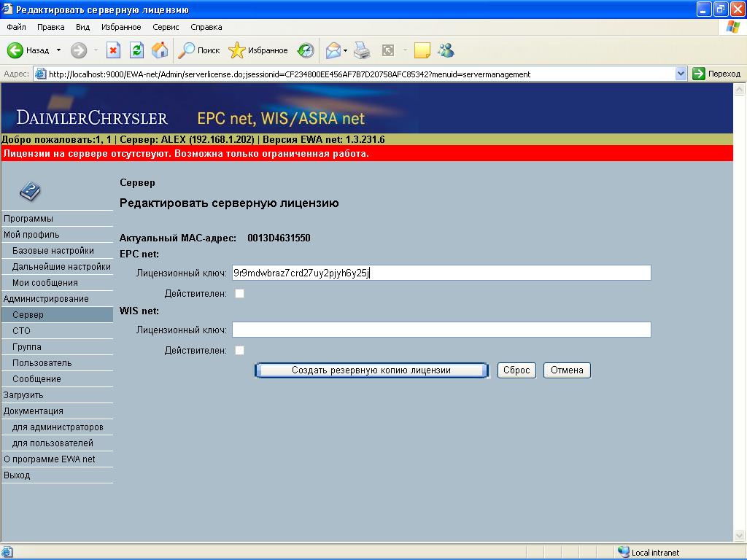Click the History clock icon
747x560 pixels.
coord(306,50)
